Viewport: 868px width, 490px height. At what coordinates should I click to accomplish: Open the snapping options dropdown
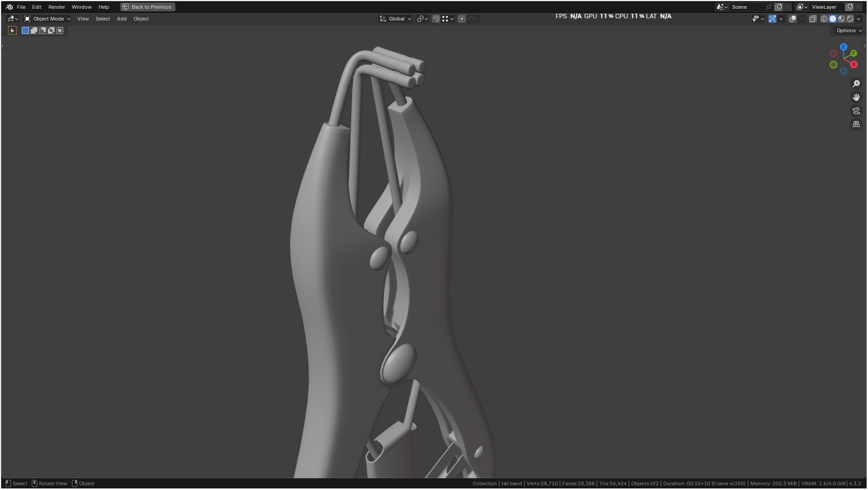pos(447,19)
